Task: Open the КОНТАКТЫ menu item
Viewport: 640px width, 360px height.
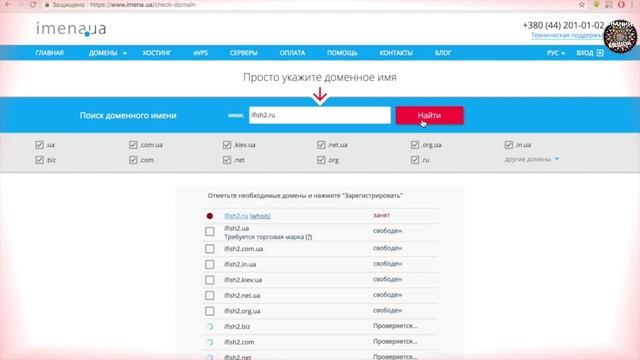Action: click(396, 53)
